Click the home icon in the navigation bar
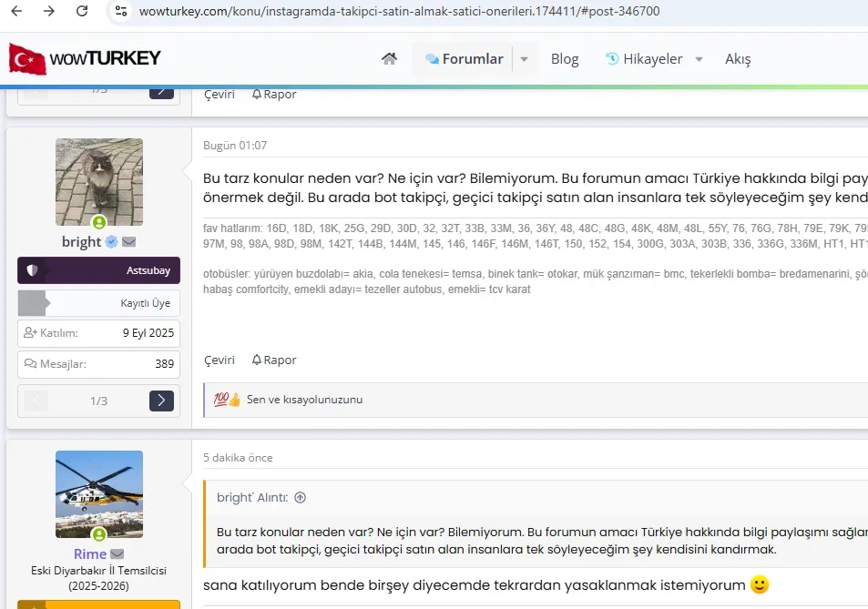The height and width of the screenshot is (609, 868). pos(389,57)
